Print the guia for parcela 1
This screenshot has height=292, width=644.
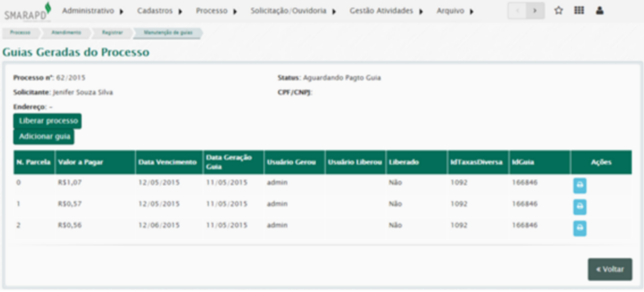(x=579, y=207)
